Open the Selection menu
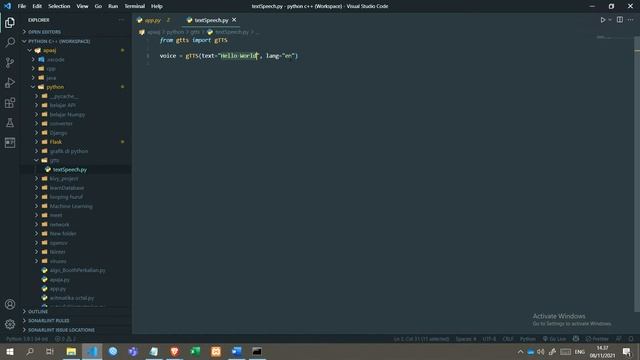The height and width of the screenshot is (360, 640). [59, 6]
